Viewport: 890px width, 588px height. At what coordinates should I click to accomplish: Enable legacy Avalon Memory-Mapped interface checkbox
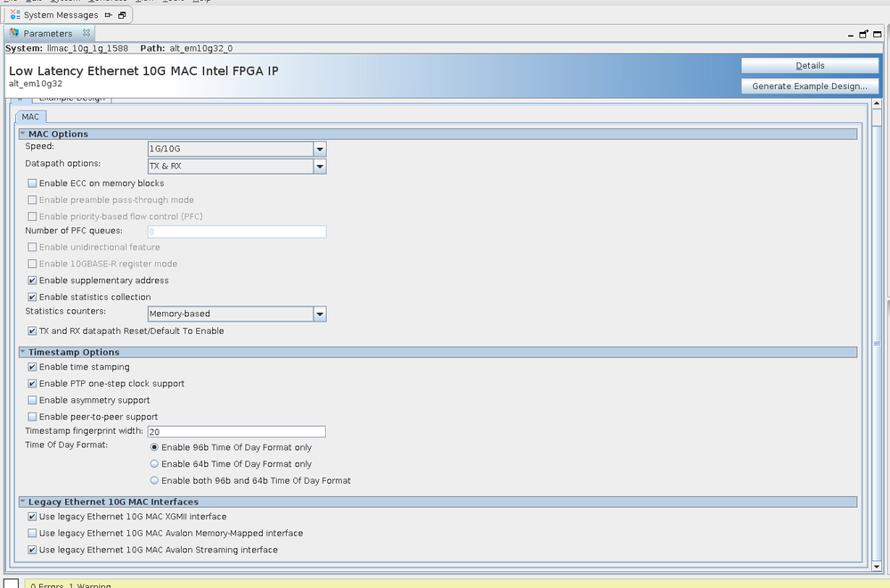[32, 533]
